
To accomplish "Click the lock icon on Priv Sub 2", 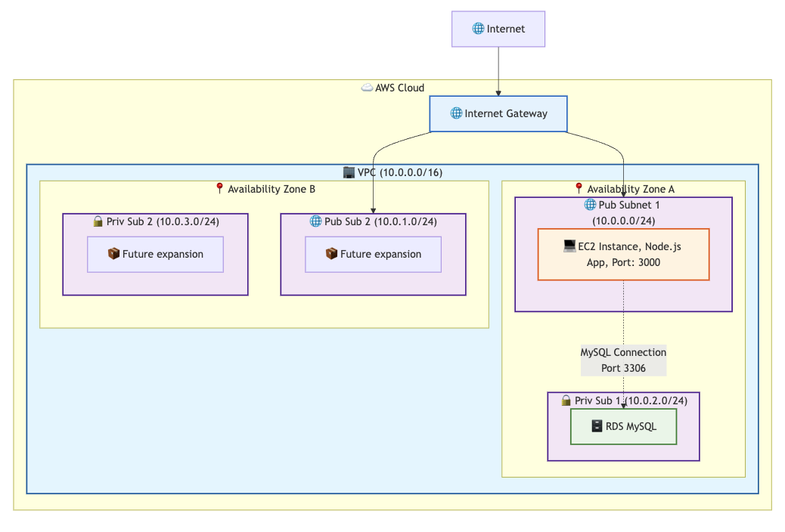I will 98,221.
